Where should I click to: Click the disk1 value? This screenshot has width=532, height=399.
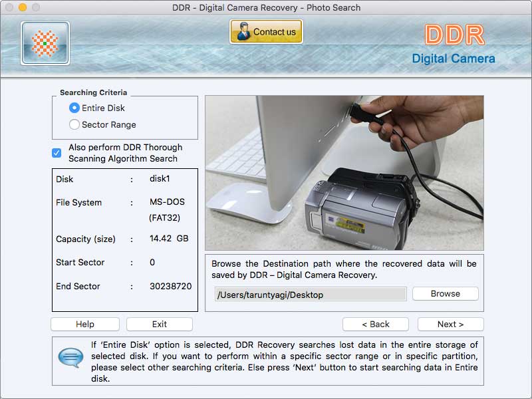pyautogui.click(x=160, y=178)
